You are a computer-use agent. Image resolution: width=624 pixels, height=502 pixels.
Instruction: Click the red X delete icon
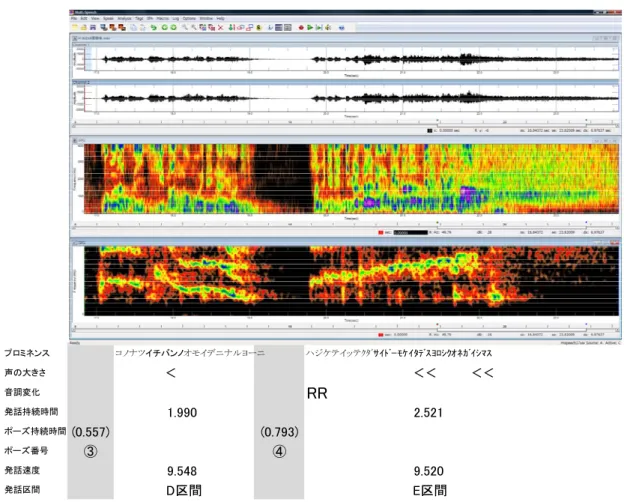tap(220, 27)
